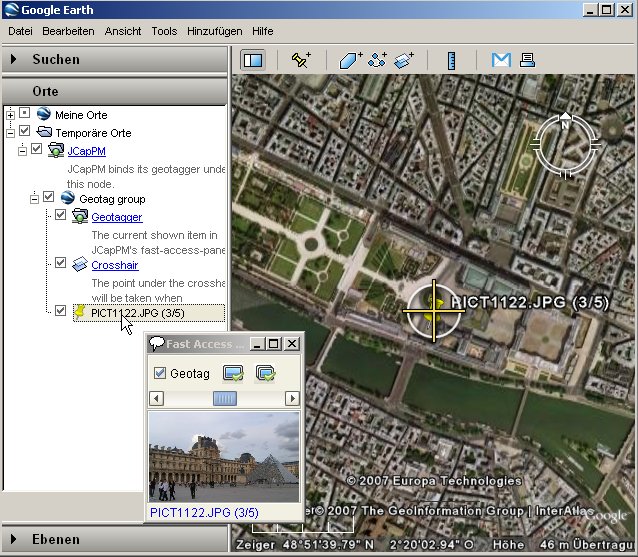The image size is (638, 557).
Task: Toggle the sidebar panel toolbar button
Action: point(253,60)
